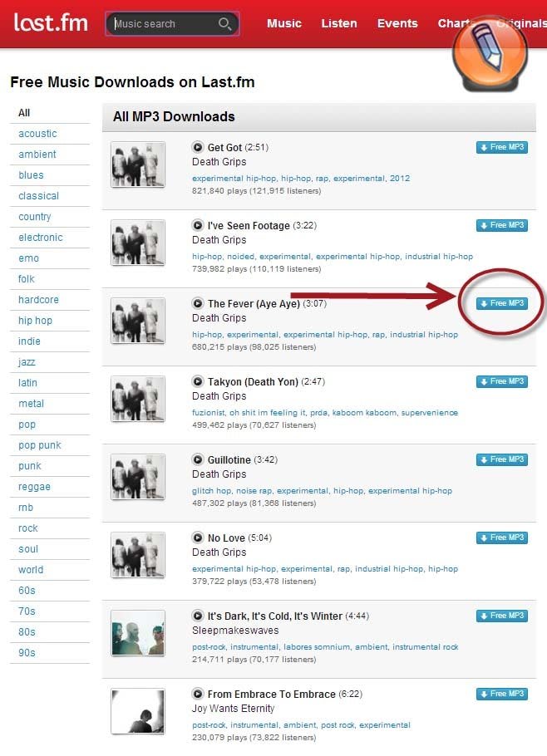Screen dimensions: 547x756
Task: Open the Joy Wants Eternity album thumbnail
Action: point(138,712)
